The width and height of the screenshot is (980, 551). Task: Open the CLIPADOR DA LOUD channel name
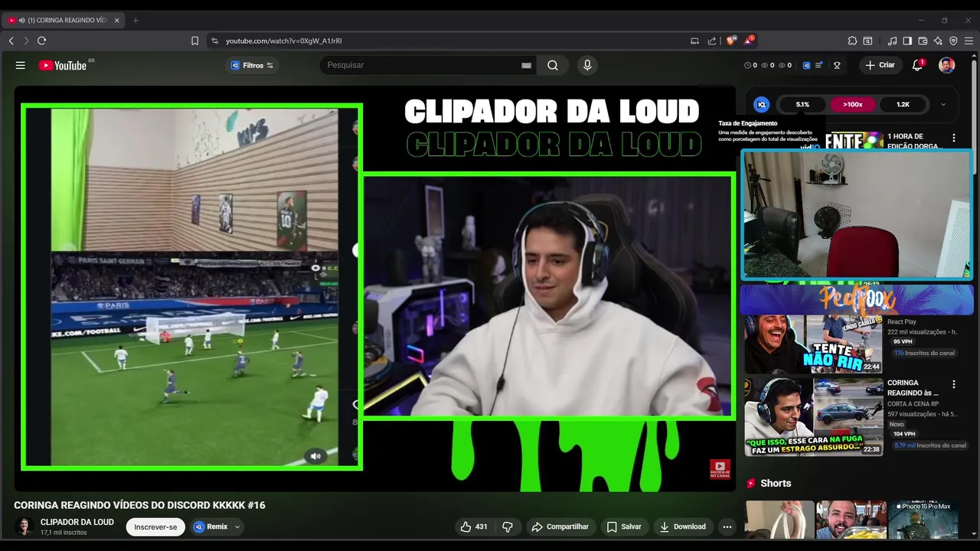pos(77,522)
